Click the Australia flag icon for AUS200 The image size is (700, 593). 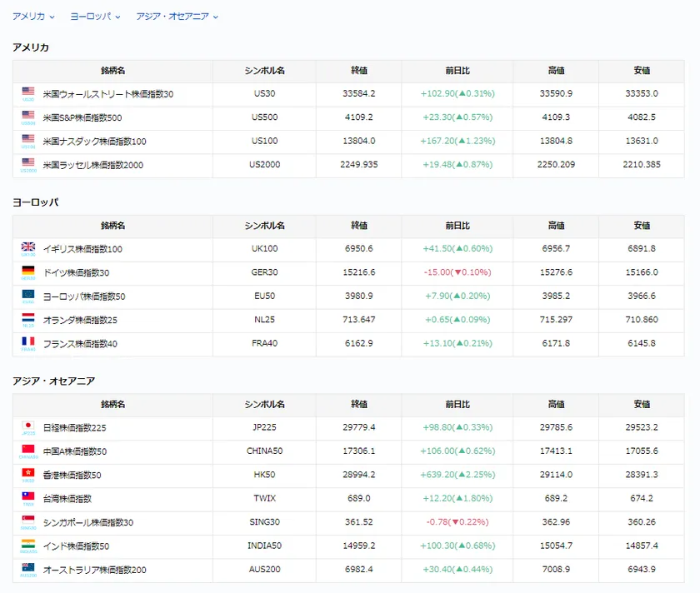pyautogui.click(x=28, y=568)
